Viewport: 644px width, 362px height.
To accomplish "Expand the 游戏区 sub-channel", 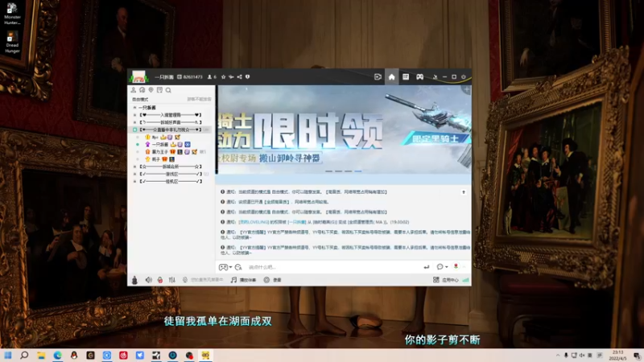I will [134, 174].
